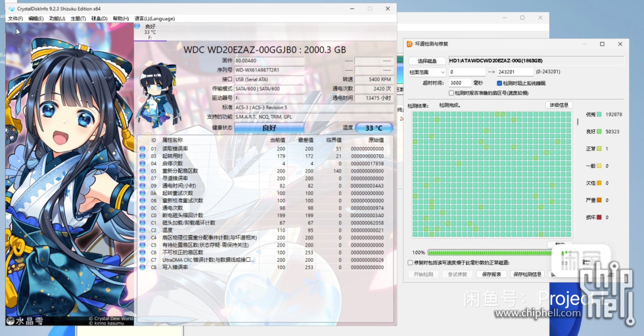Screen dimensions: 644x336
Task: Click the firmware value 80.00A80
Action: pyautogui.click(x=269, y=61)
